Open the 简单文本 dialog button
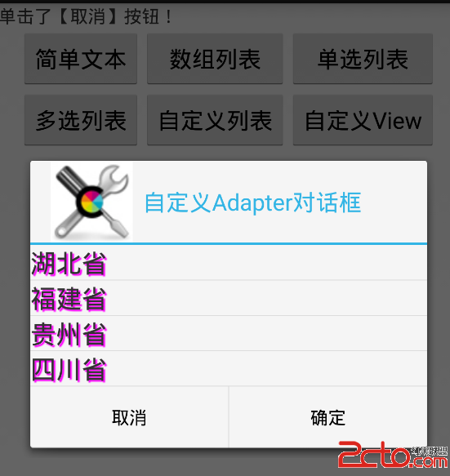The width and height of the screenshot is (450, 476). coord(81,59)
